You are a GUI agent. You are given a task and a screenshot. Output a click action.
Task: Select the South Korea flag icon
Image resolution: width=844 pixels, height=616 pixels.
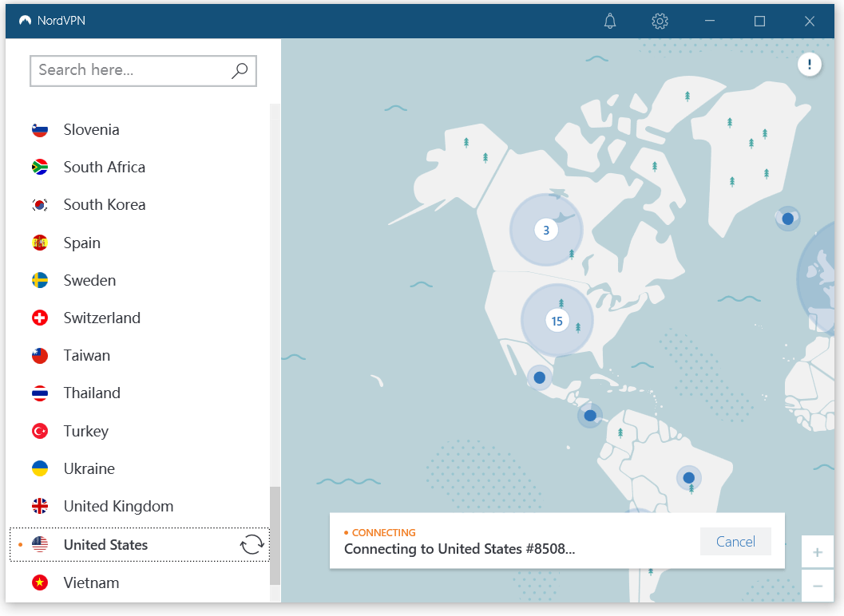(40, 205)
